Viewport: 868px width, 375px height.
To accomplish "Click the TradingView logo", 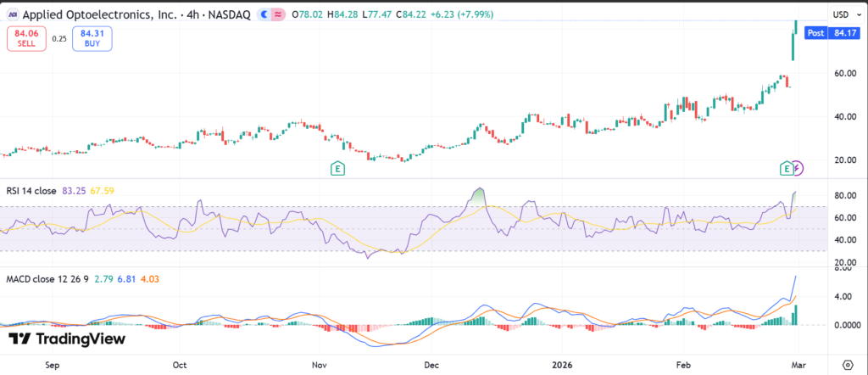I will point(67,339).
